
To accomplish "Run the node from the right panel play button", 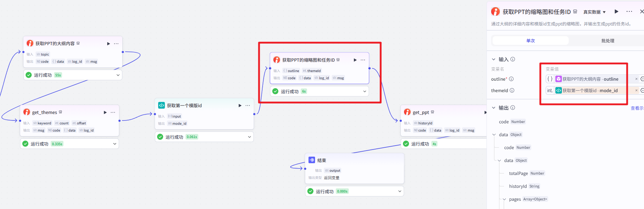I will 616,11.
